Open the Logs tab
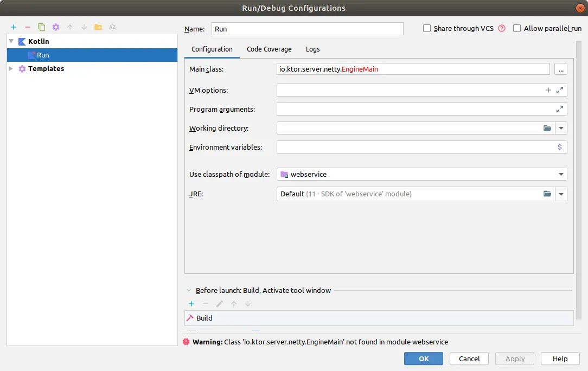This screenshot has width=588, height=371. pyautogui.click(x=312, y=49)
